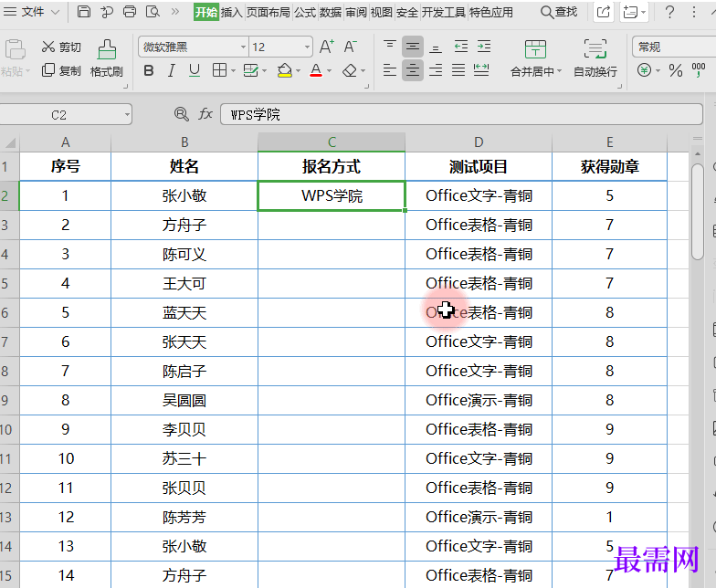
Task: Click the 查找 (Find) button
Action: pyautogui.click(x=559, y=12)
